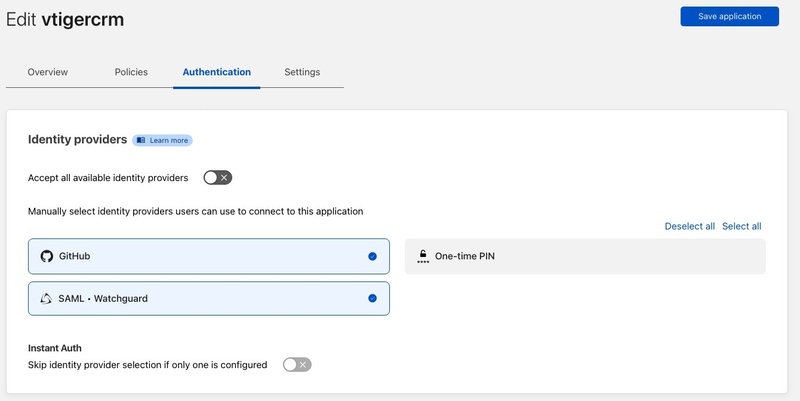Click Select all providers
The height and width of the screenshot is (401, 800).
pyautogui.click(x=741, y=226)
